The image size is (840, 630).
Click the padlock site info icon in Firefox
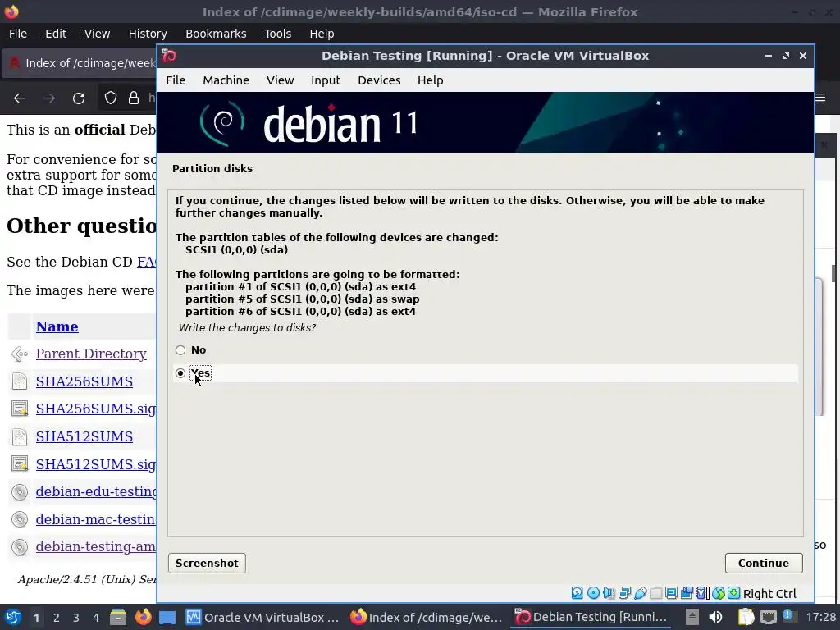(x=134, y=98)
